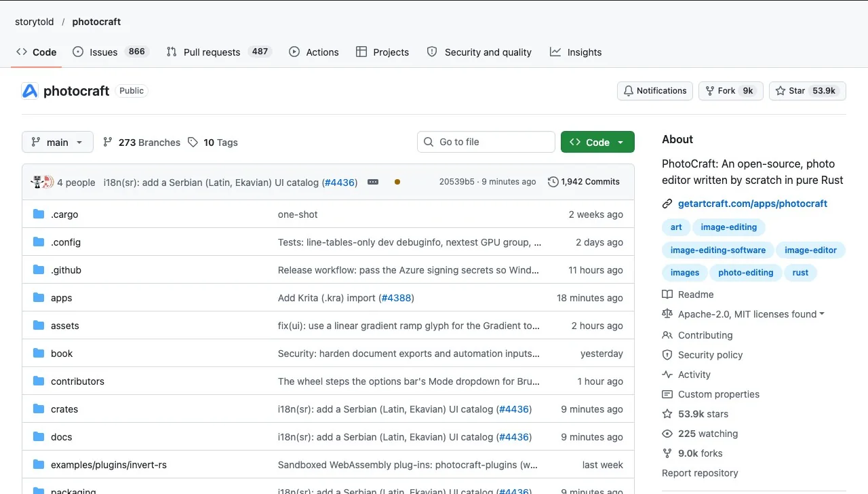Expand the commit message ellipsis button

coord(372,182)
